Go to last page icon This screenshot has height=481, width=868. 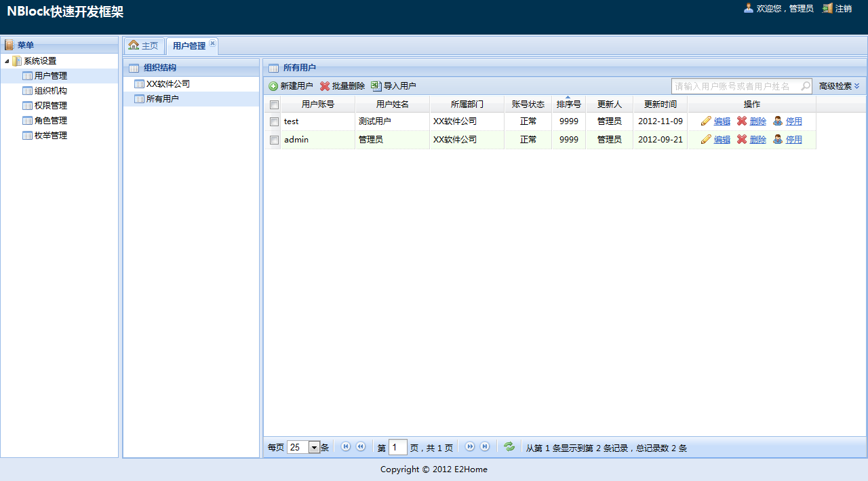485,446
